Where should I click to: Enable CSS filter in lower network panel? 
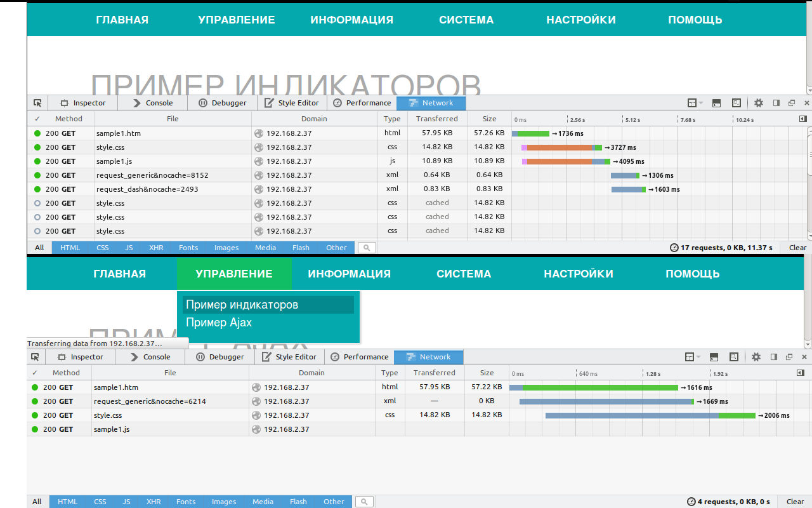point(100,502)
